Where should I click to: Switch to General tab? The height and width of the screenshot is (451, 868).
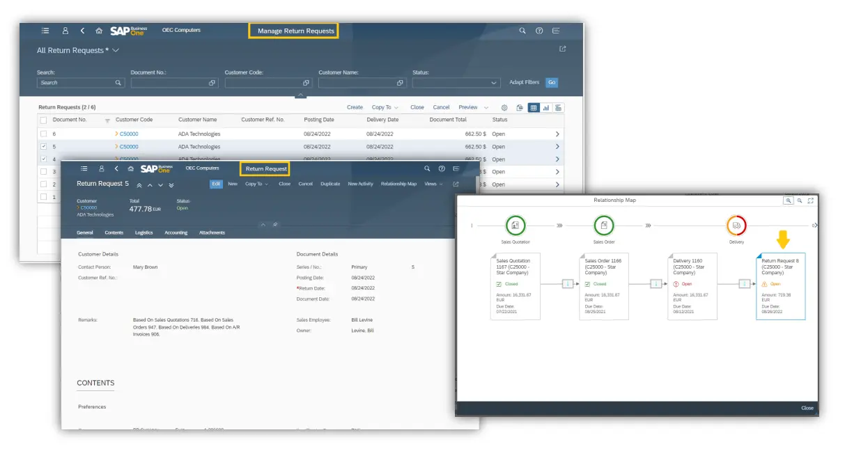tap(85, 232)
